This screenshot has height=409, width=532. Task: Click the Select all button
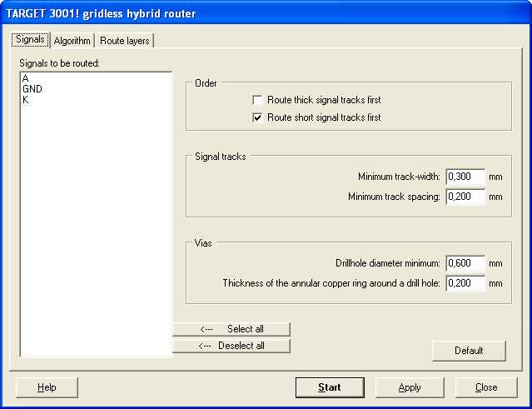[x=231, y=329]
